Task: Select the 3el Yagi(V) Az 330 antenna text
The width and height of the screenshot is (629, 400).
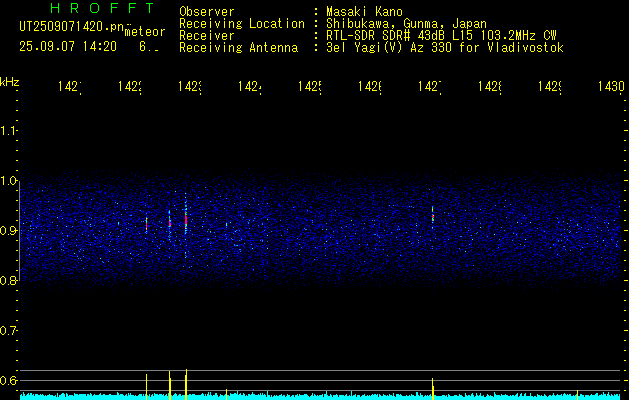Action: tap(445, 48)
